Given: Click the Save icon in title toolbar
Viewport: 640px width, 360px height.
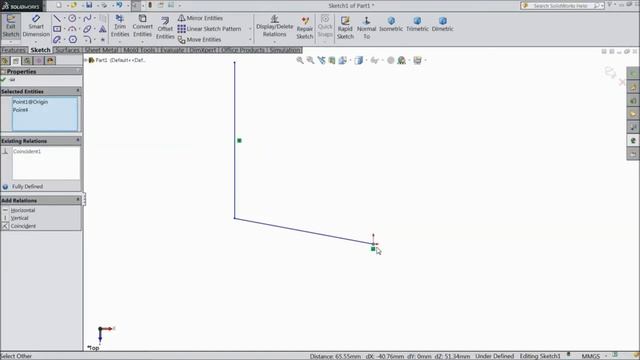Looking at the screenshot, I should click(89, 5).
